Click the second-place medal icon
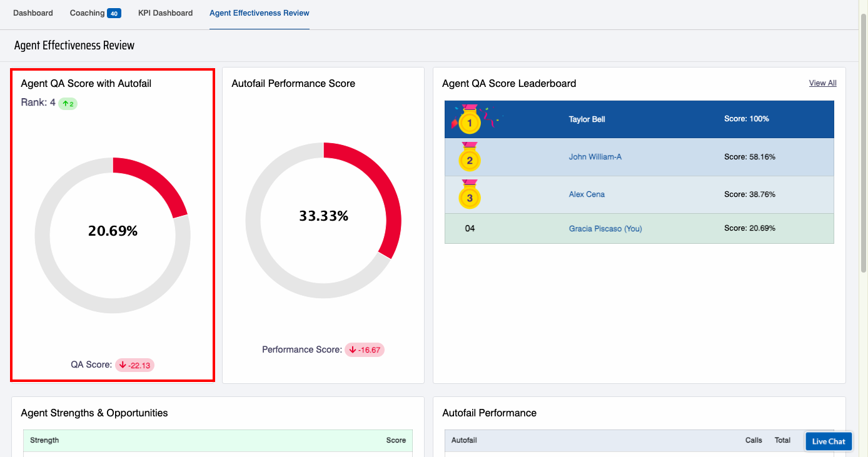The image size is (868, 457). pos(470,159)
